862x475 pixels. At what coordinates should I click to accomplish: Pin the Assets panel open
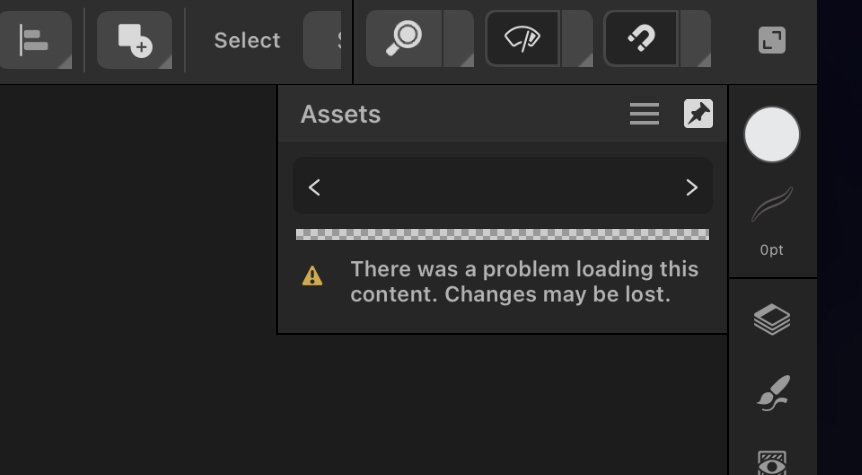(698, 114)
